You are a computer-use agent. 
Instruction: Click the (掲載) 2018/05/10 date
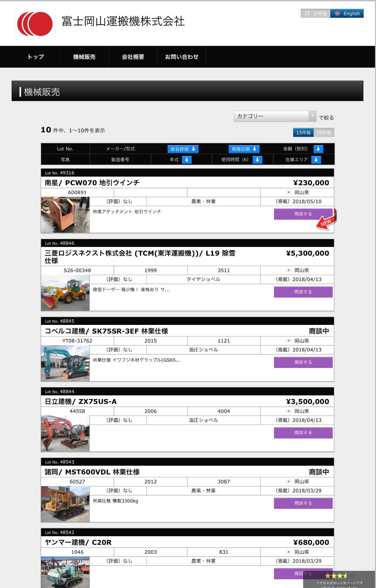point(299,202)
